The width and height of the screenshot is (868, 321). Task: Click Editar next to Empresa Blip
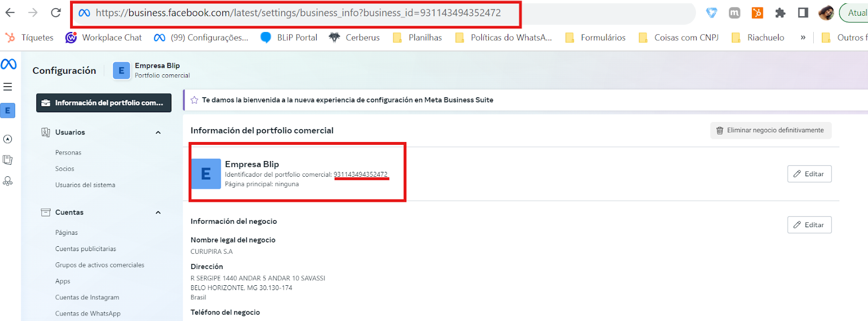(809, 174)
